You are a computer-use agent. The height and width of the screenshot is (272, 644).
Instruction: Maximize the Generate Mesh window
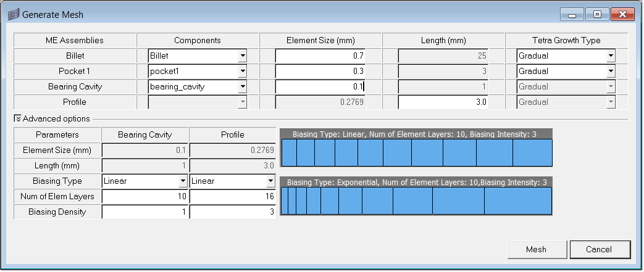point(597,15)
